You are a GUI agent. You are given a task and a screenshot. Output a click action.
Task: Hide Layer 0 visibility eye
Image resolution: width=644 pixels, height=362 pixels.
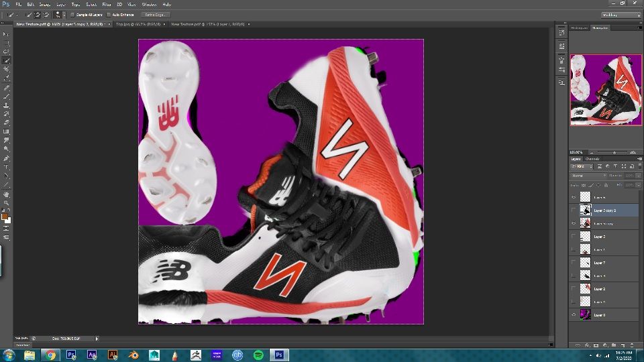pos(574,315)
